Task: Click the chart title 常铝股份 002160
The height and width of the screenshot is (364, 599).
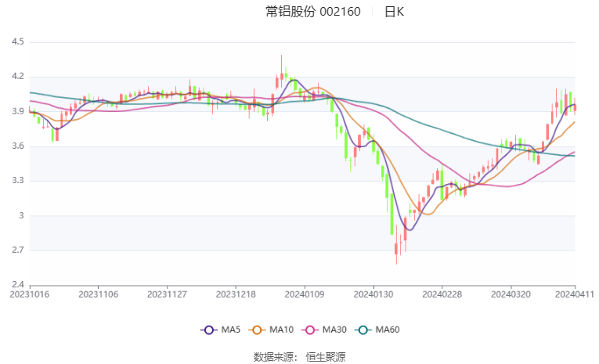Action: coord(313,12)
